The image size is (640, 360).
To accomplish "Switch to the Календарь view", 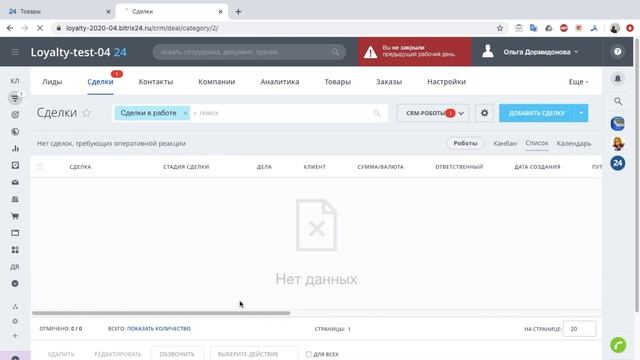I will [574, 143].
